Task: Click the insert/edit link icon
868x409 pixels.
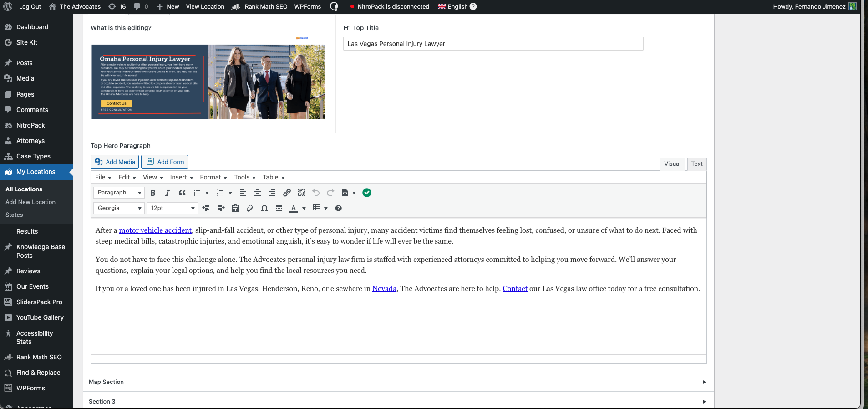Action: 287,193
